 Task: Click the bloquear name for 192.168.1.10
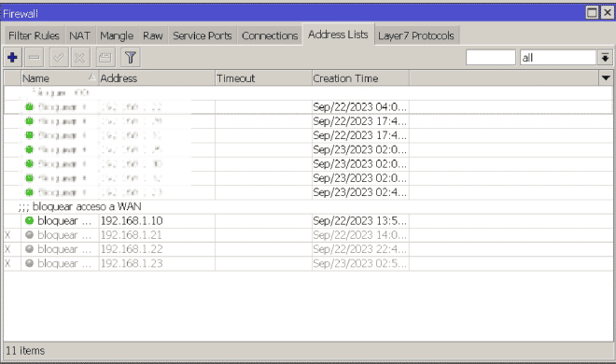tap(64, 220)
